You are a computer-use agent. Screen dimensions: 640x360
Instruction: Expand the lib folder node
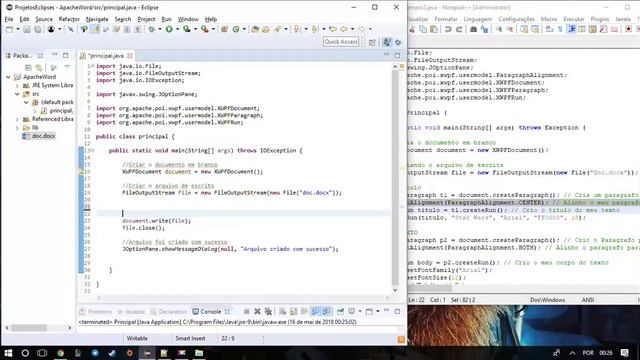(17, 128)
